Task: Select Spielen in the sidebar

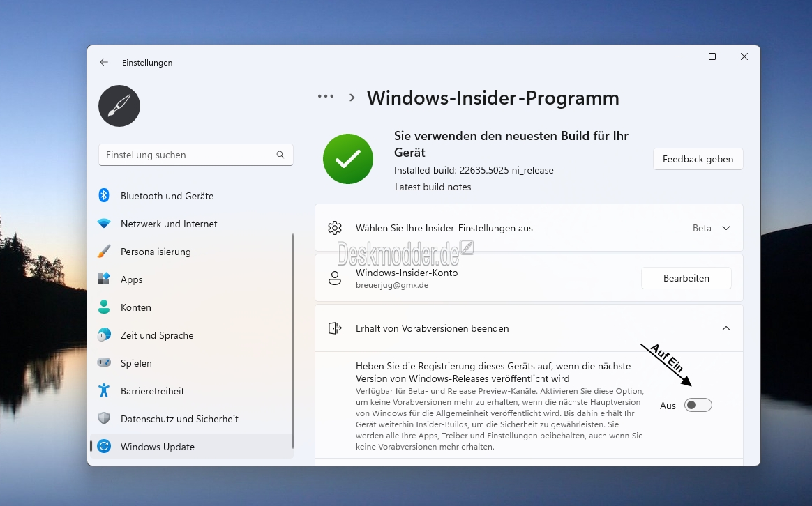Action: 192,363
